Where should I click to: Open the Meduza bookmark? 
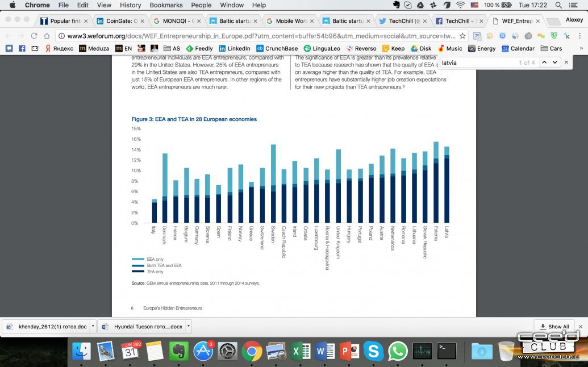tap(94, 48)
